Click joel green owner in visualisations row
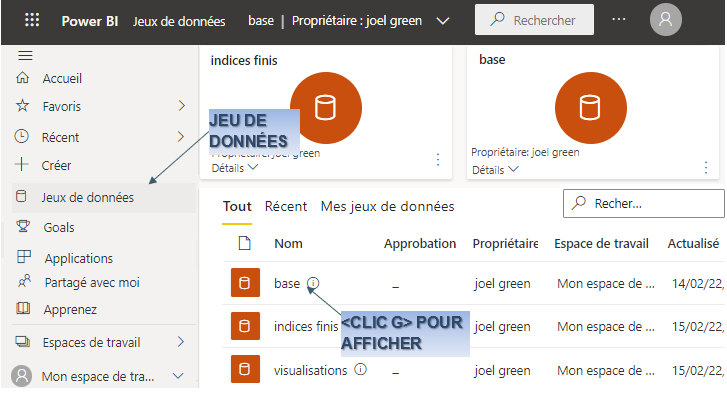Screen dimensions: 727x394 click(x=502, y=370)
